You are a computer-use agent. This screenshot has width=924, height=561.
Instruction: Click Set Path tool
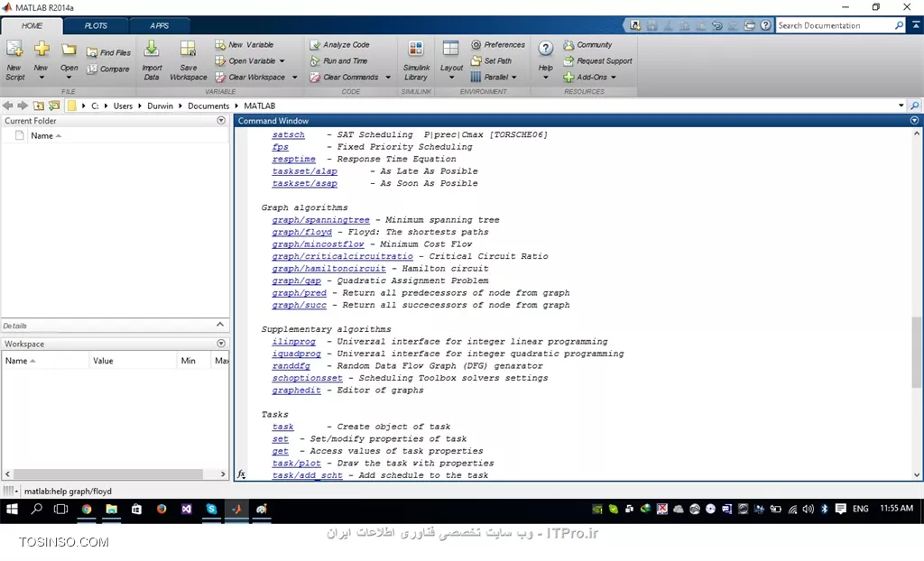pos(491,60)
